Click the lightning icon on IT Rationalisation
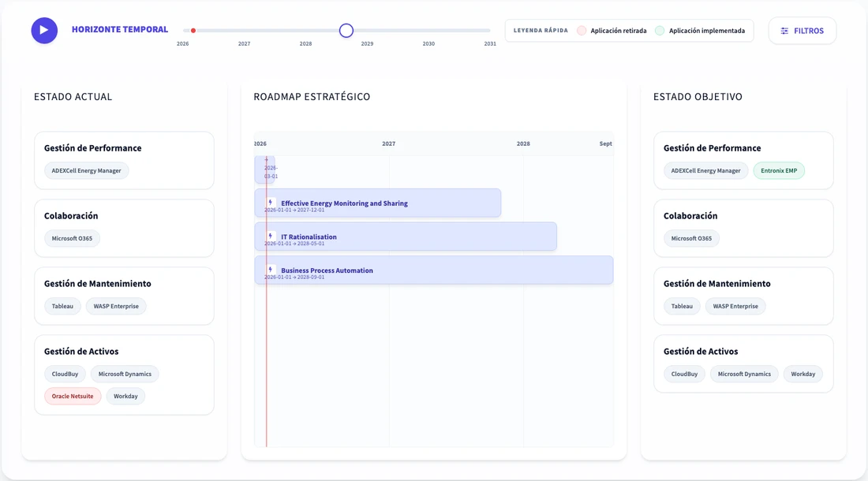This screenshot has height=481, width=868. point(270,236)
